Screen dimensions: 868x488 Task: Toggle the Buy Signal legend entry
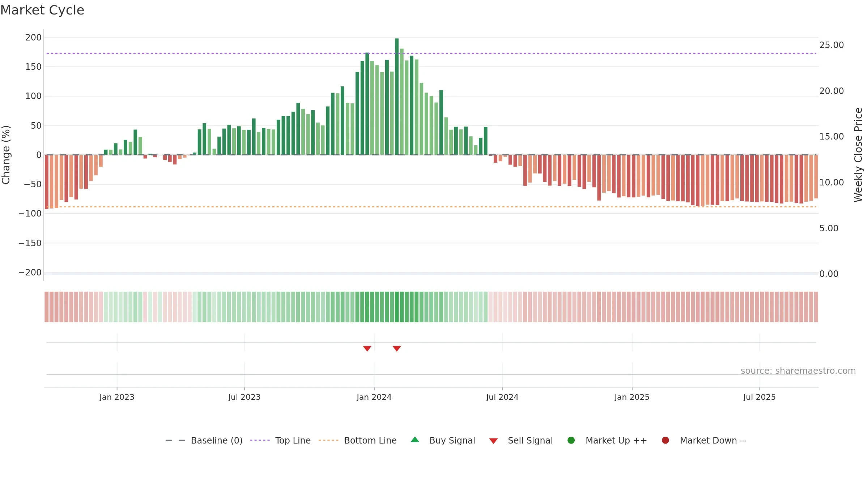(x=443, y=440)
